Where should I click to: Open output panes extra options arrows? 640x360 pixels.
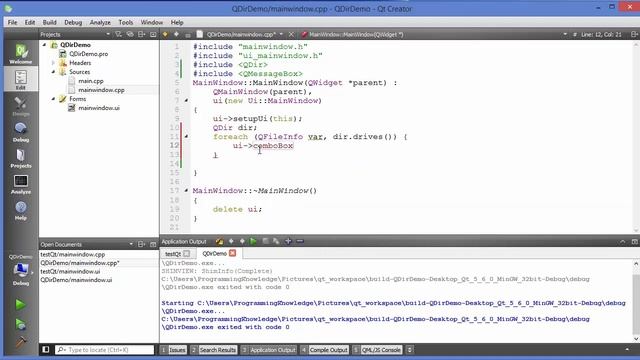(x=409, y=350)
